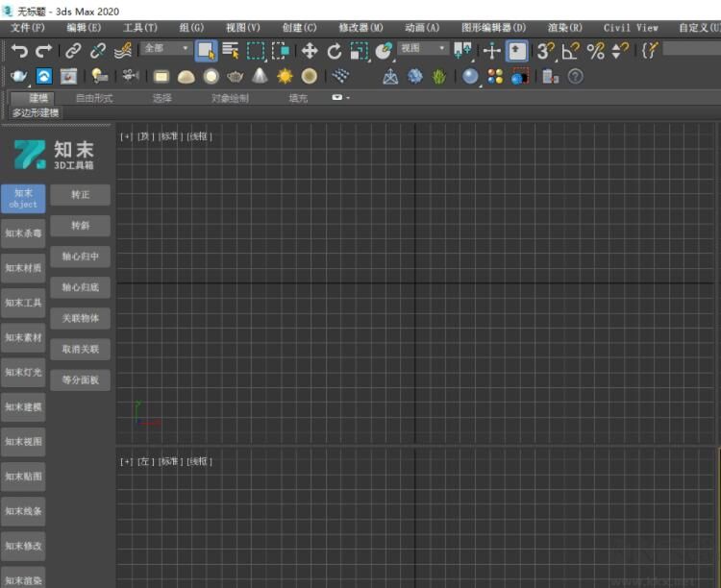
Task: Click the Link objects chain icon
Action: (74, 51)
